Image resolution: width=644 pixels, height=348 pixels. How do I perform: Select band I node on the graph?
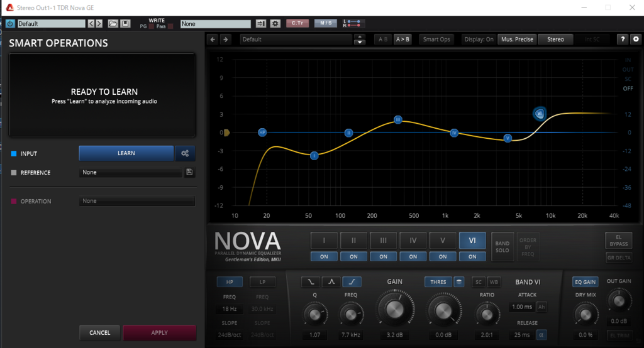(x=314, y=156)
